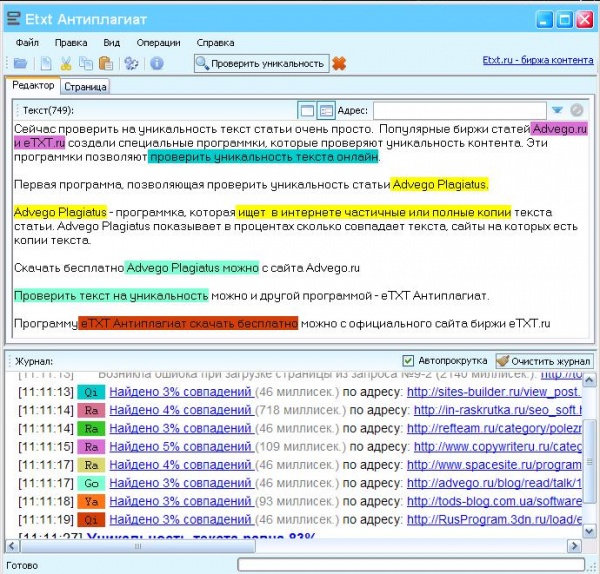Open settings via the gears icon
The image size is (600, 574).
click(x=131, y=63)
